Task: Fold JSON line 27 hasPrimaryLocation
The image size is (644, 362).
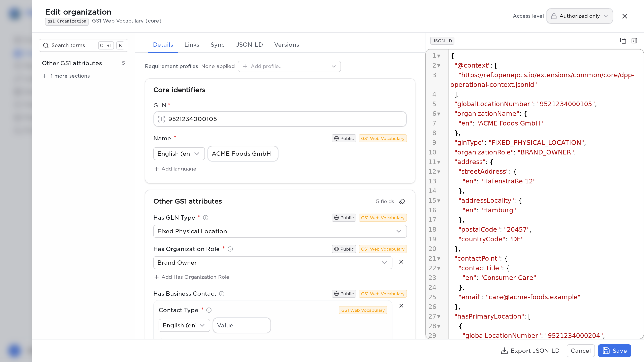Action: (439, 317)
